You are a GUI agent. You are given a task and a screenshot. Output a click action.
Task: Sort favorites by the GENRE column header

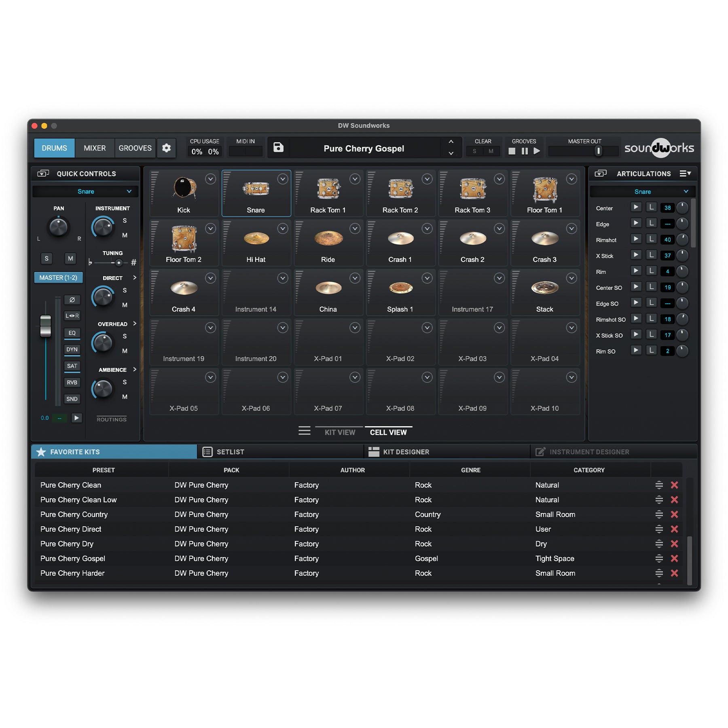470,470
